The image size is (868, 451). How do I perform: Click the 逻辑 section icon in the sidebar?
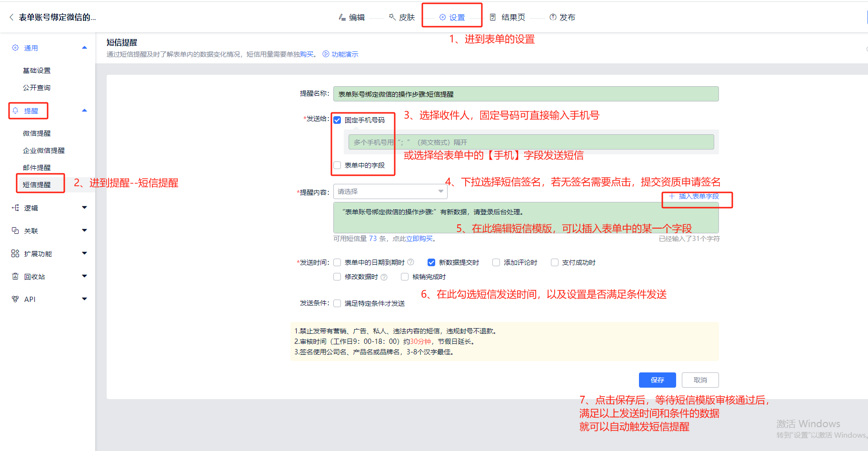coord(15,208)
